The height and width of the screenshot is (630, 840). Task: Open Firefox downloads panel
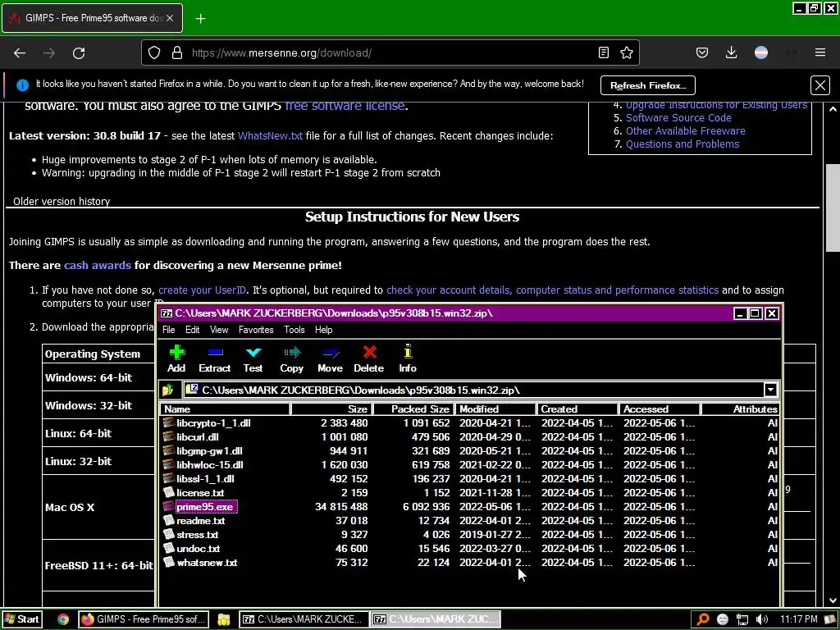(731, 52)
